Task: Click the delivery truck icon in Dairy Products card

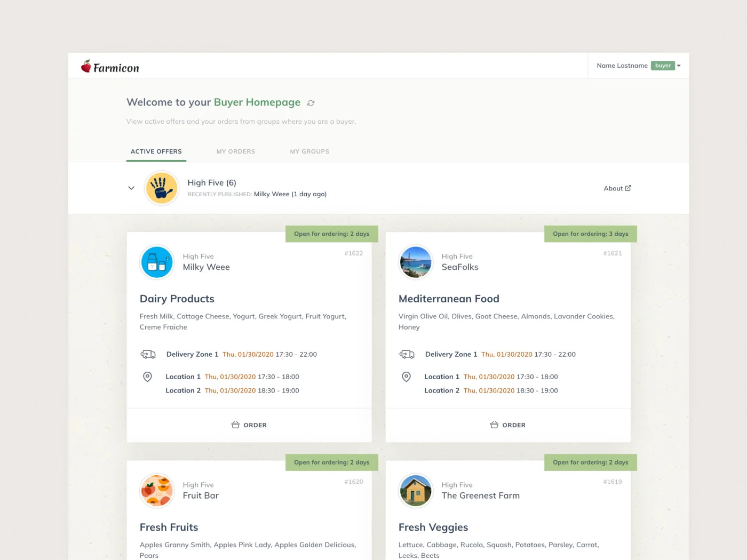Action: 148,354
